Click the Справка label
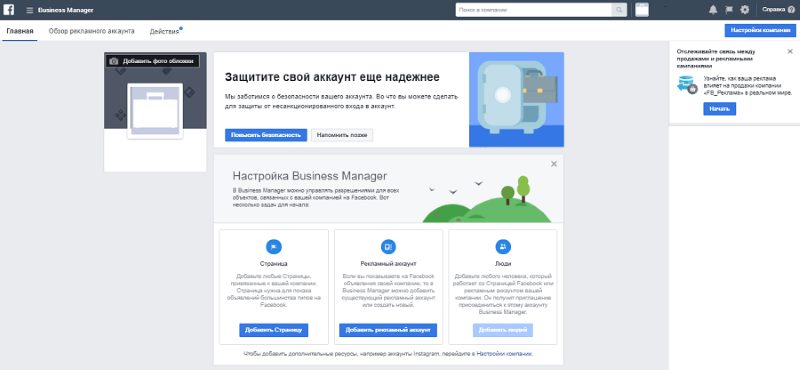 (774, 10)
